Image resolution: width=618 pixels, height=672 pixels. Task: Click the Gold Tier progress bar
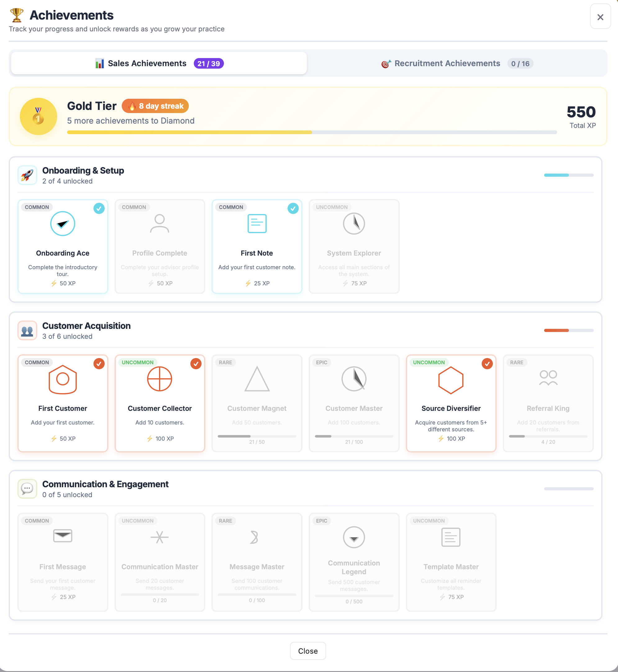coord(312,132)
